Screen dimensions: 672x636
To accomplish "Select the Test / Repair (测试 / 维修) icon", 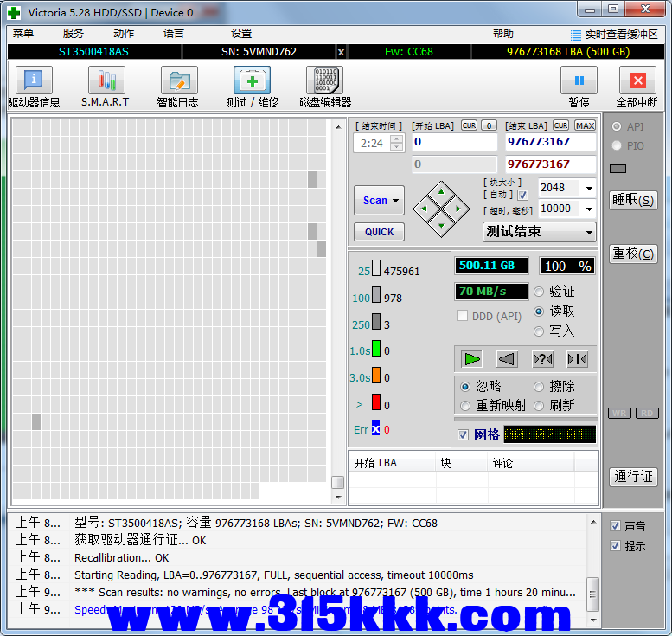I will (x=252, y=80).
